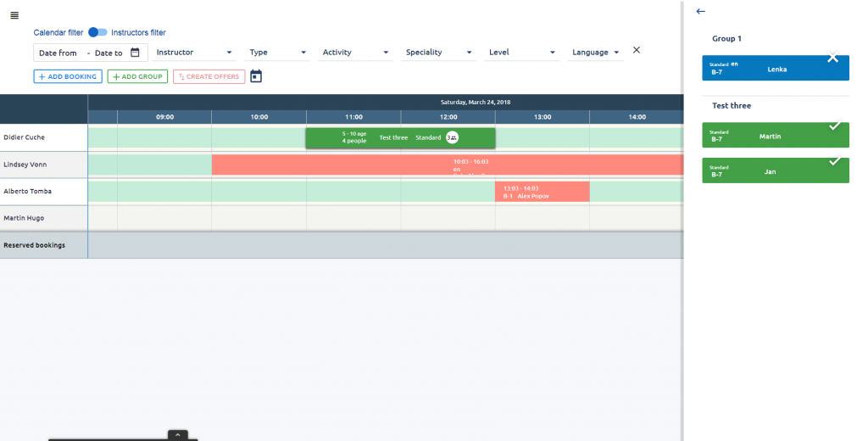
Task: Select the Lenka booking card
Action: 776,68
